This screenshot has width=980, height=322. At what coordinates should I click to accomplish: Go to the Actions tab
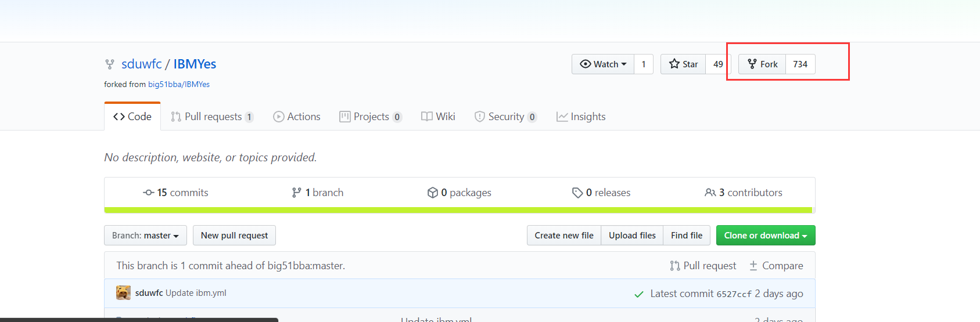[297, 117]
